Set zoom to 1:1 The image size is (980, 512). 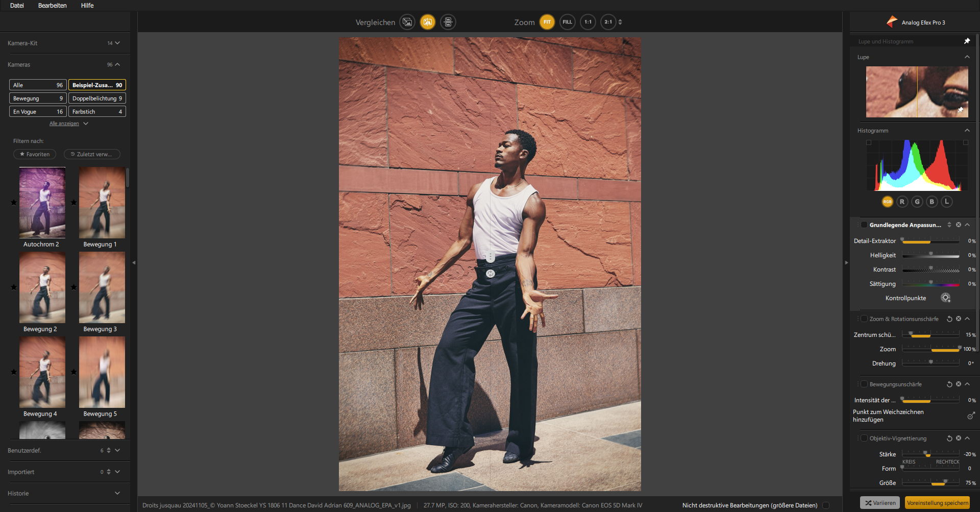[588, 22]
